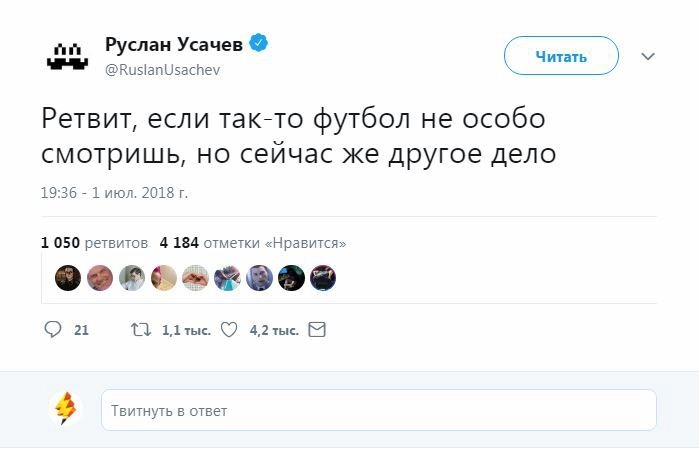Send tweet via envelope message icon
699x450 pixels.
(x=317, y=329)
